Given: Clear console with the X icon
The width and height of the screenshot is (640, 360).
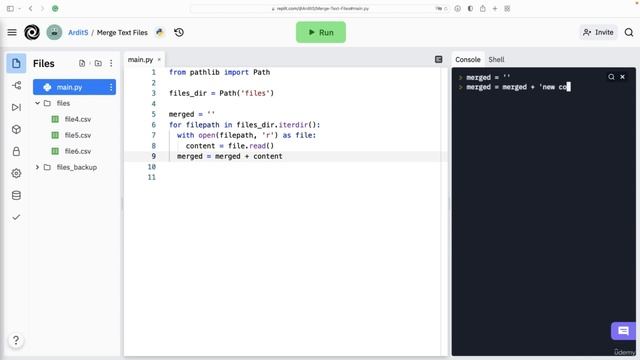Looking at the screenshot, I should 622,77.
